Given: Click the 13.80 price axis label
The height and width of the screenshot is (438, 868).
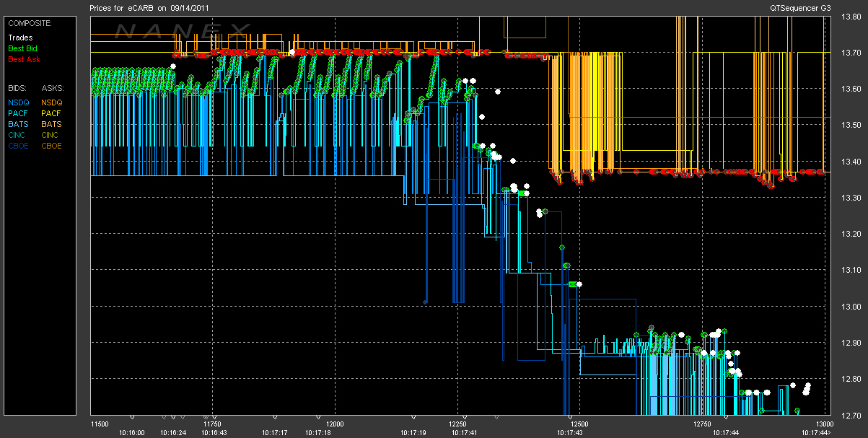Looking at the screenshot, I should (851, 17).
